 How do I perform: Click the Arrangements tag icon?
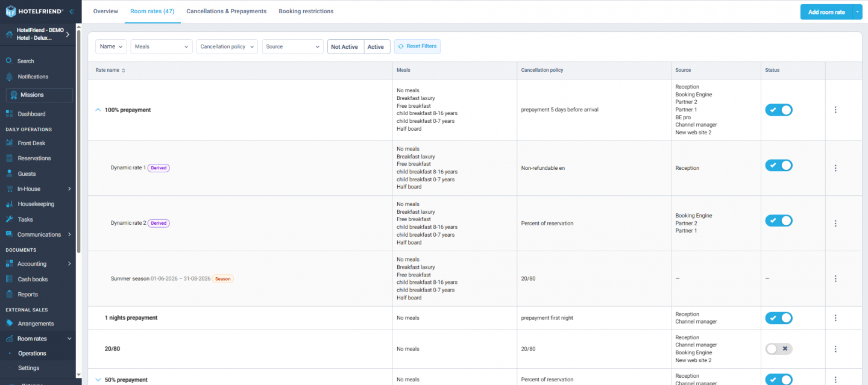click(x=9, y=324)
